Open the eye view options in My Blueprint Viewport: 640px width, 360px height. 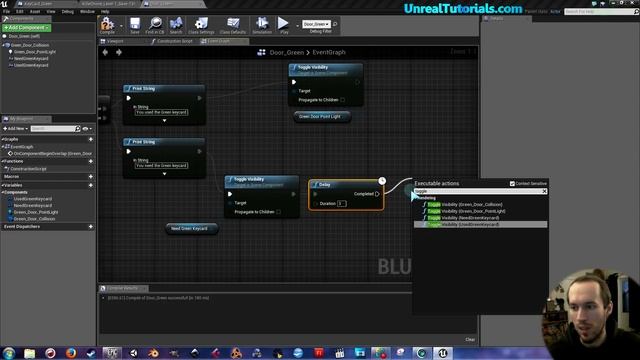pos(87,129)
